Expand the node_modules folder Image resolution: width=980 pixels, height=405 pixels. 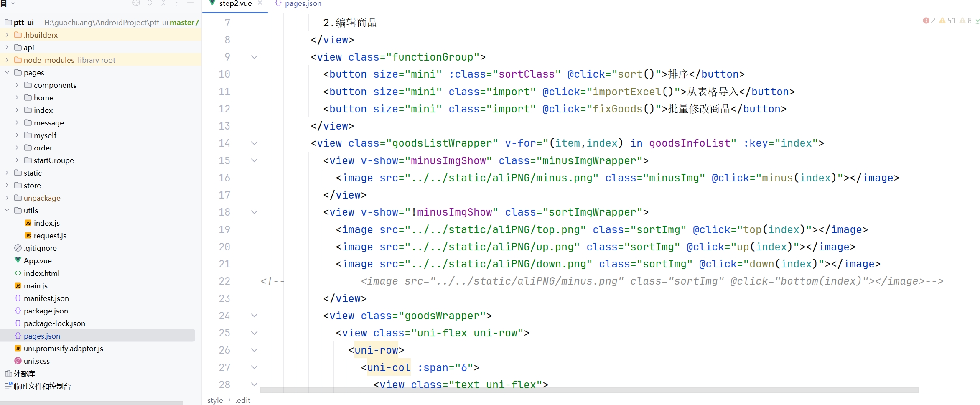click(7, 60)
